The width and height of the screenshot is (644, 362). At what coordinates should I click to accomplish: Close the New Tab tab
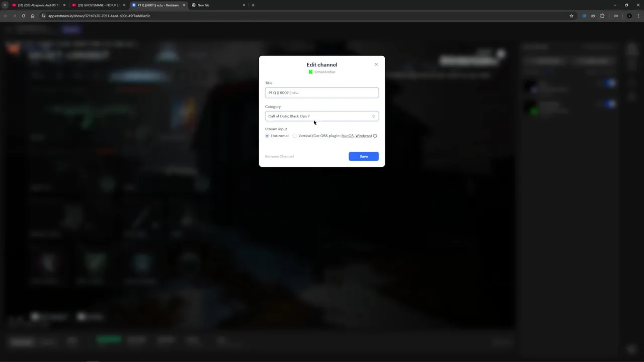click(244, 5)
